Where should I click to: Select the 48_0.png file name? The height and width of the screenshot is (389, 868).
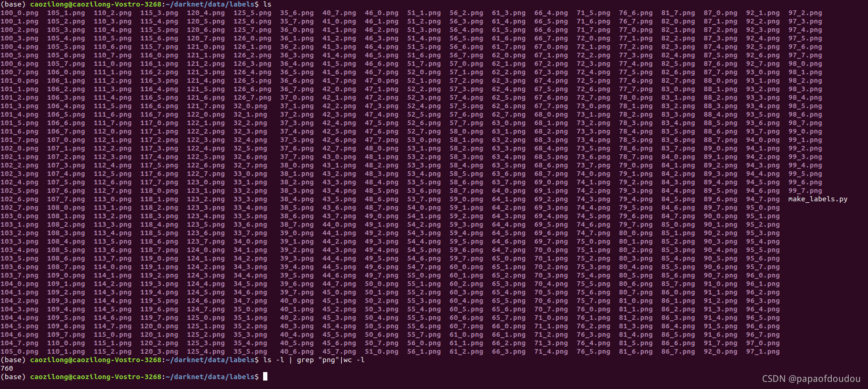pyautogui.click(x=382, y=148)
